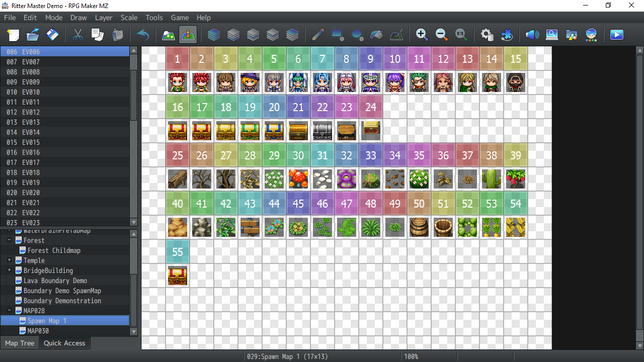
Task: Switch to Event editing mode
Action: 188,35
